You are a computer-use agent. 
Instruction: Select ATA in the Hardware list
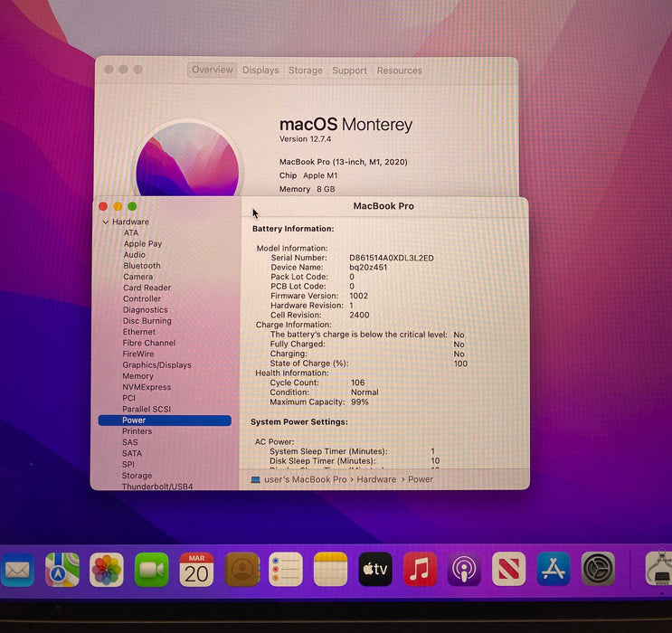coord(131,232)
